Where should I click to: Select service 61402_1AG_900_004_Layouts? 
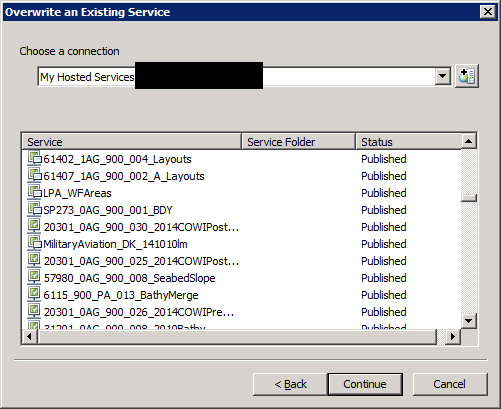117,159
